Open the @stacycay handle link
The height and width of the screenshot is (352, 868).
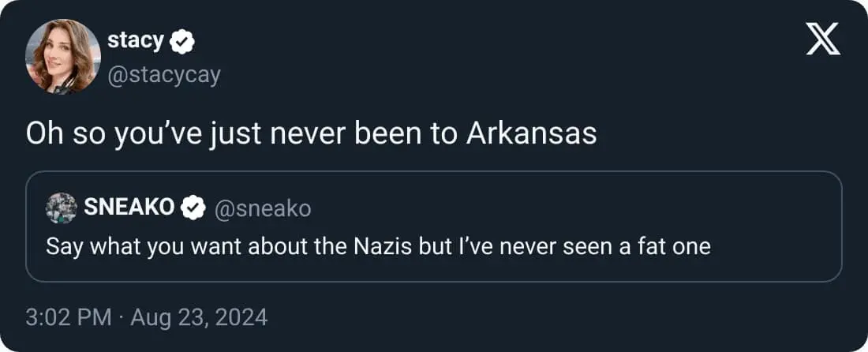163,75
